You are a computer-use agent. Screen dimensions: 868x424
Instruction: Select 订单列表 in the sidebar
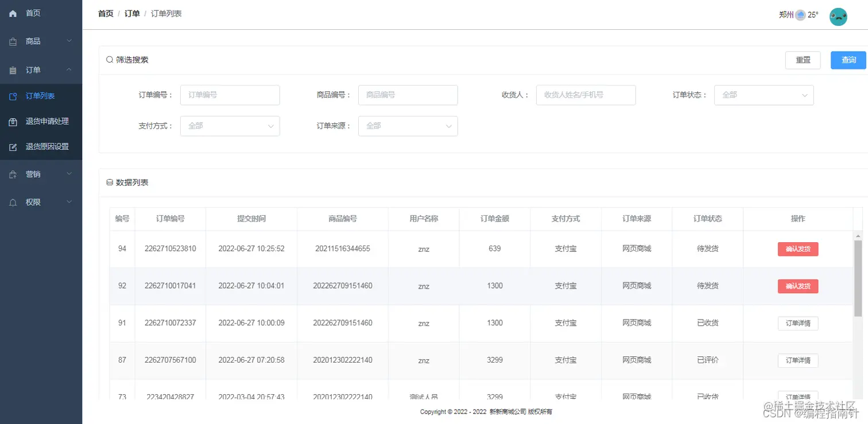pos(41,96)
